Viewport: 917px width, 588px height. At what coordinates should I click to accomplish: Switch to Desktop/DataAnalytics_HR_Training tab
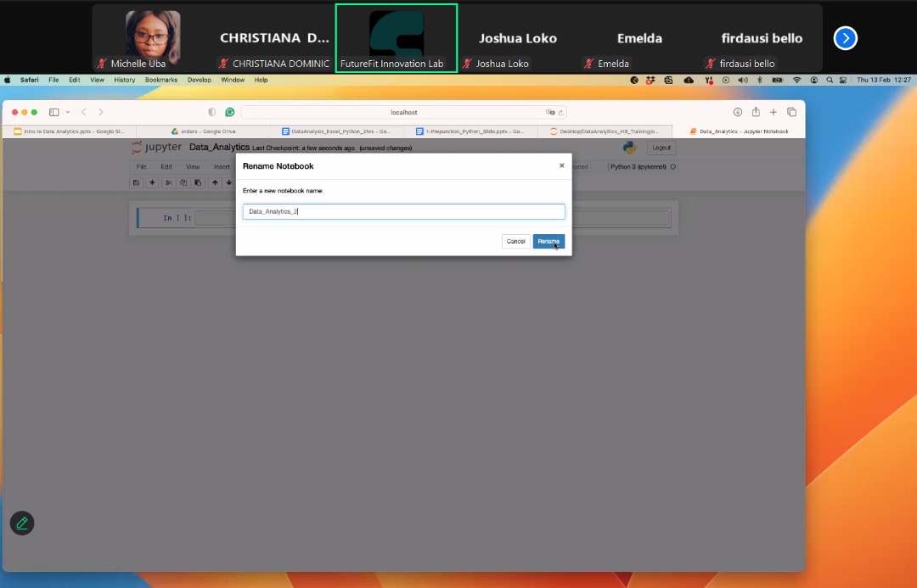pyautogui.click(x=605, y=132)
